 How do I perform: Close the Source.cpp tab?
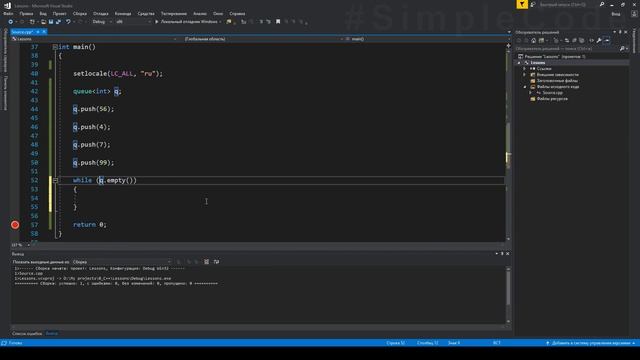(44, 32)
